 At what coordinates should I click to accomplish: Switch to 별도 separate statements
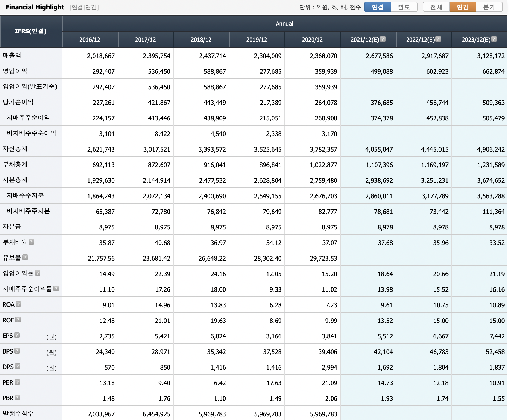[x=404, y=7]
